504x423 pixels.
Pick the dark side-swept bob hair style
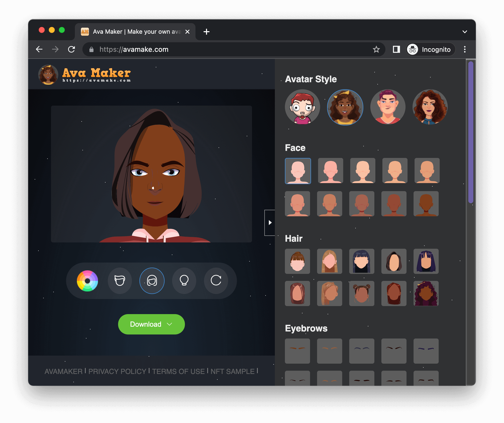coord(394,261)
